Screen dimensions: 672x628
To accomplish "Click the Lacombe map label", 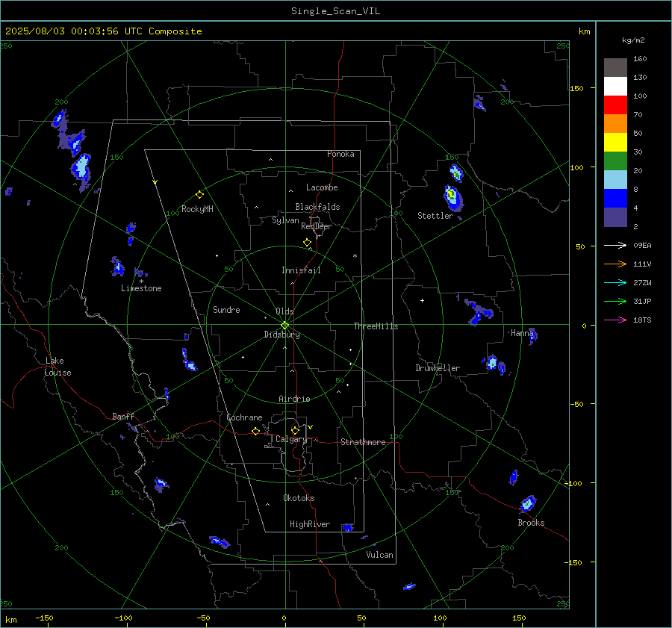I will pyautogui.click(x=322, y=187).
